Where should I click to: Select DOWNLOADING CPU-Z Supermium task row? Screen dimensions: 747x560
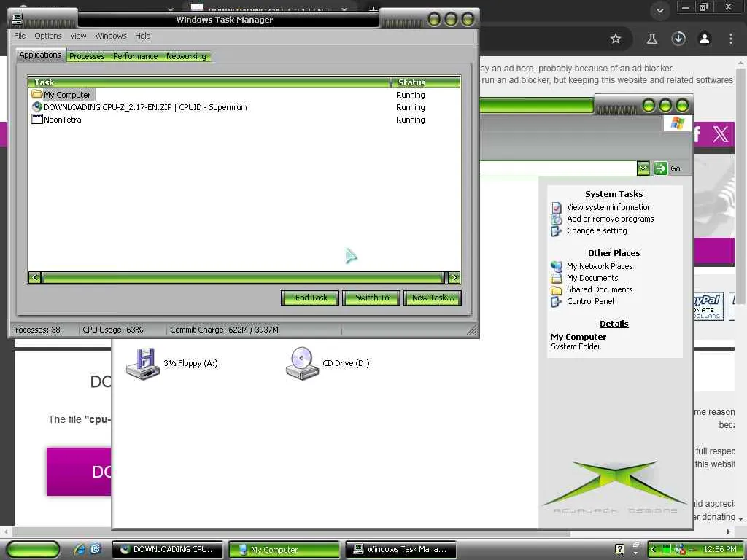[244, 107]
